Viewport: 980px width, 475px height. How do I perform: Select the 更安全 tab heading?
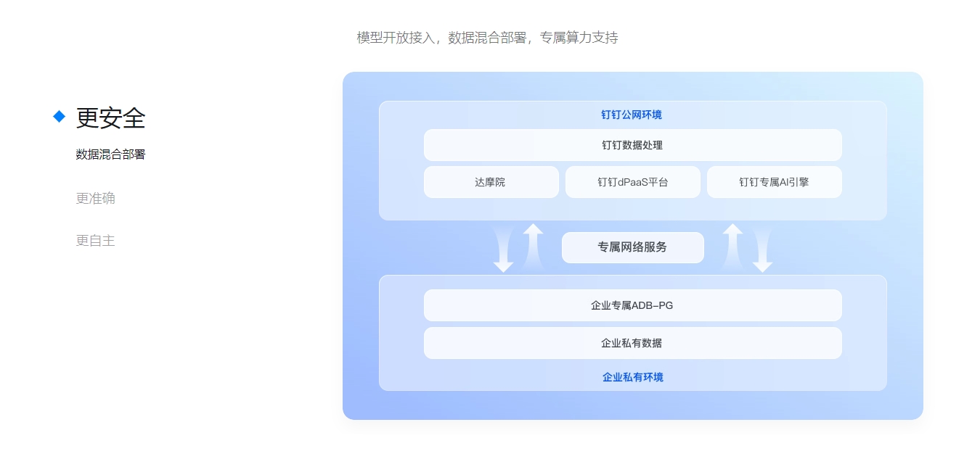coord(110,117)
